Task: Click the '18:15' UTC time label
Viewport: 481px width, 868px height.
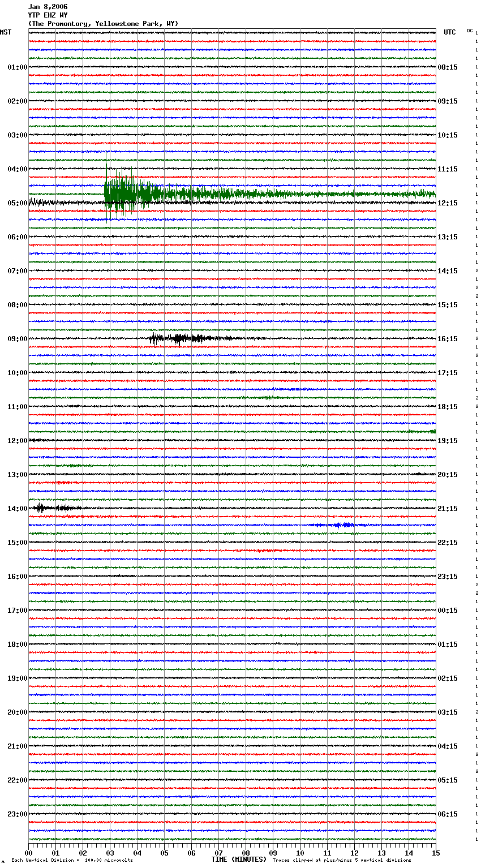Action: (x=448, y=407)
